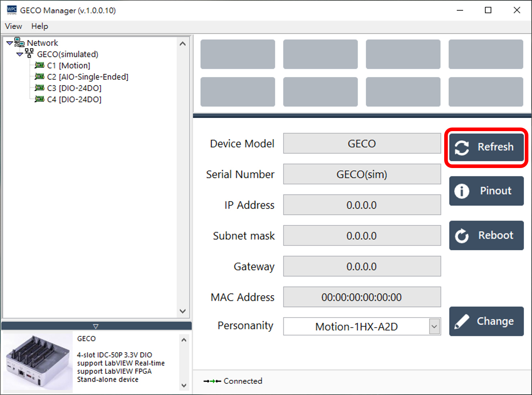The image size is (532, 395).
Task: Open the Personanity dropdown
Action: point(434,326)
